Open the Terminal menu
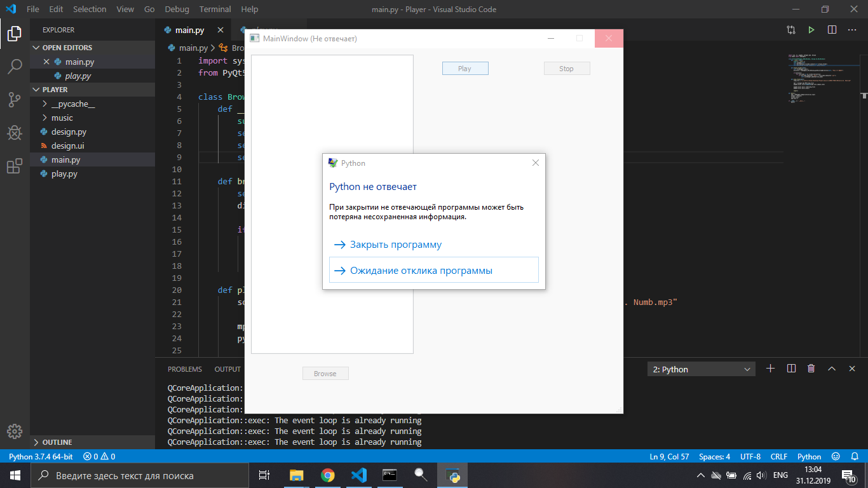The image size is (868, 488). pyautogui.click(x=215, y=10)
